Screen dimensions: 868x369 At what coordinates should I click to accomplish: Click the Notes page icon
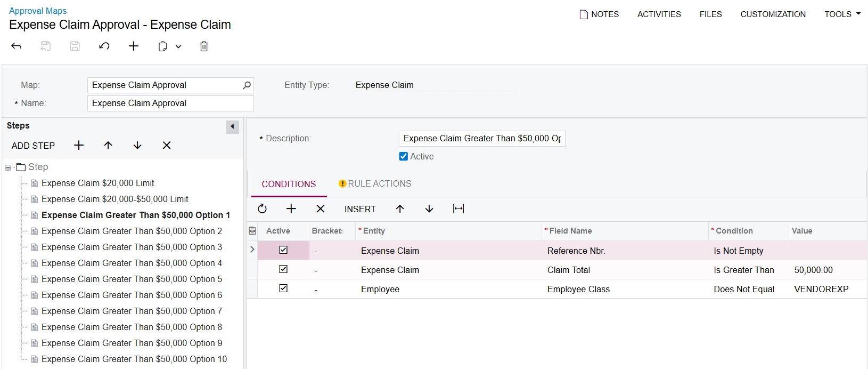584,14
